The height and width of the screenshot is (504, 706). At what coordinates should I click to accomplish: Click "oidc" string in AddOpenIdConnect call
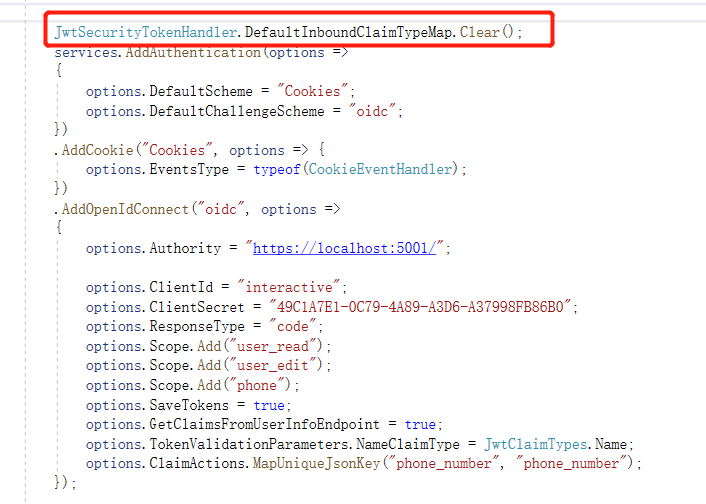[x=221, y=209]
